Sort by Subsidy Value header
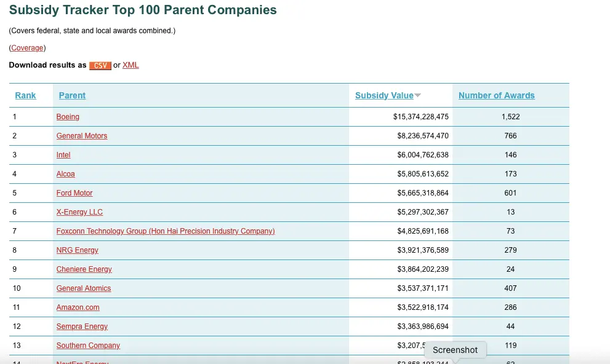Image resolution: width=610 pixels, height=364 pixels. [384, 95]
